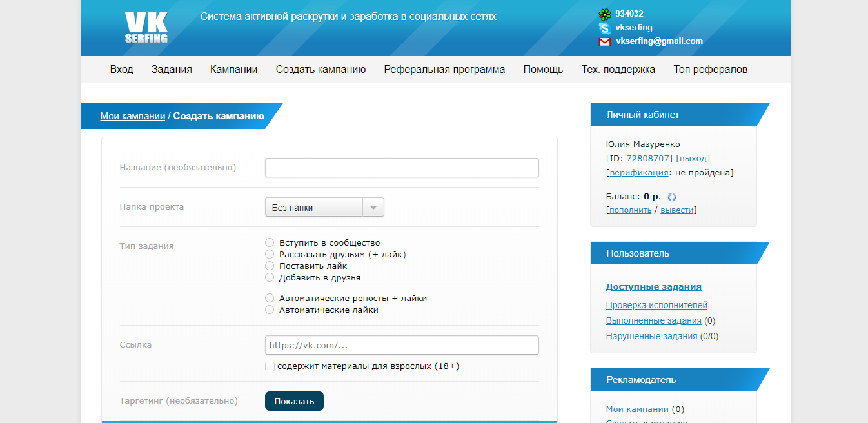The width and height of the screenshot is (868, 423).
Task: Open the 'пополнить' balance top-up link
Action: (x=630, y=210)
